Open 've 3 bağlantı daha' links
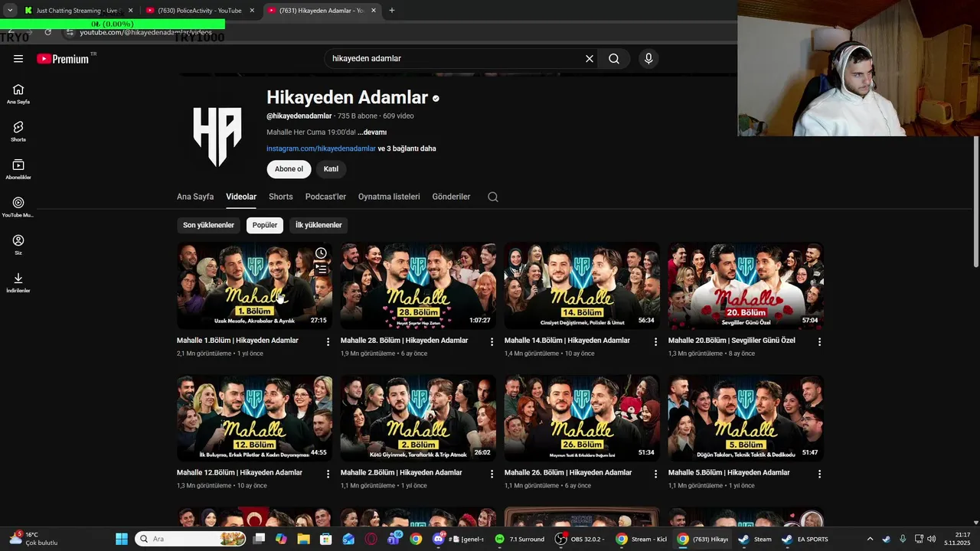Viewport: 980px width, 551px height. [x=407, y=148]
